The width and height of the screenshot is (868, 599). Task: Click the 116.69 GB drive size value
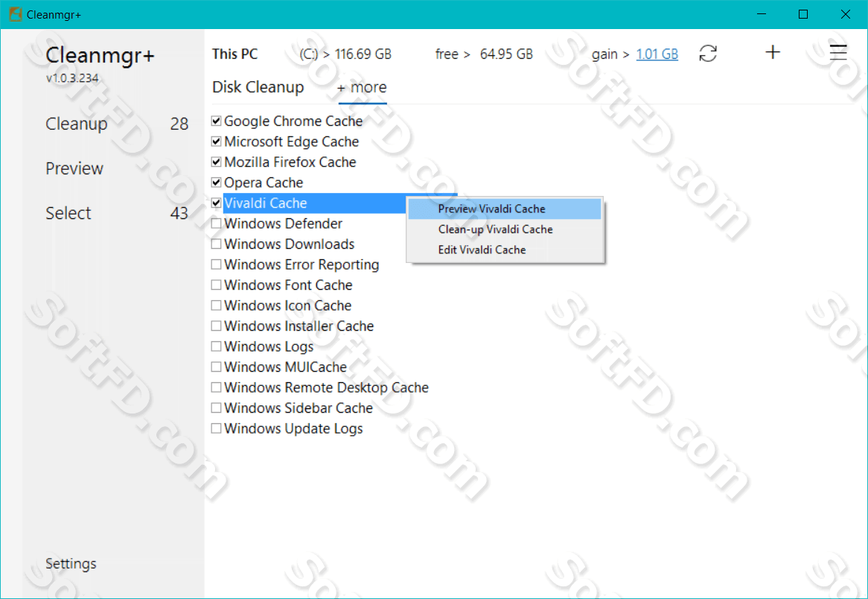pyautogui.click(x=363, y=54)
